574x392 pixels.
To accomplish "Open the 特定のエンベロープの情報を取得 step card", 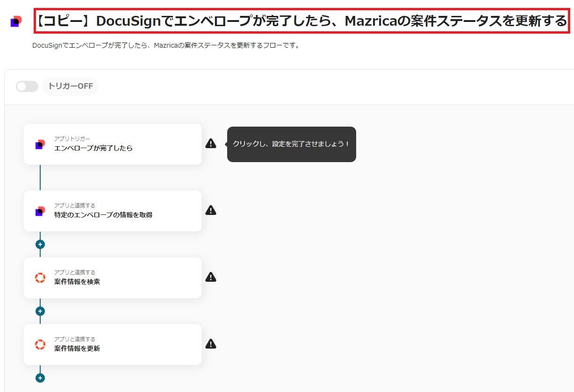I will (113, 211).
